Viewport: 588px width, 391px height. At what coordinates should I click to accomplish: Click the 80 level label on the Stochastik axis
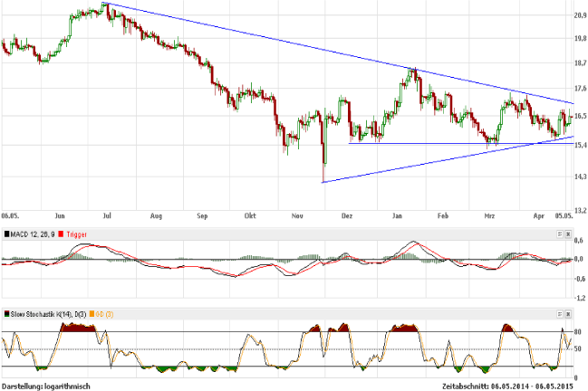578,331
